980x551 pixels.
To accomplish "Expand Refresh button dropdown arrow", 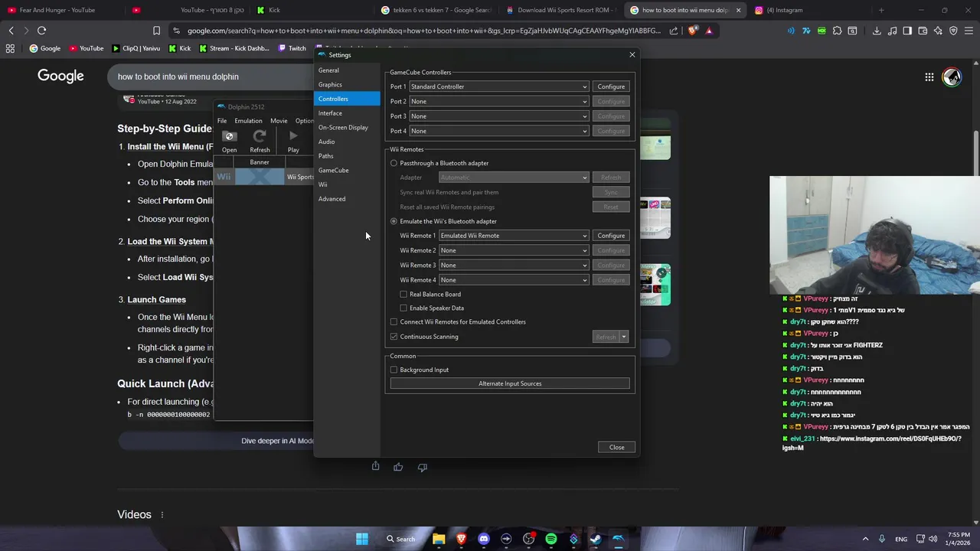I will 624,337.
